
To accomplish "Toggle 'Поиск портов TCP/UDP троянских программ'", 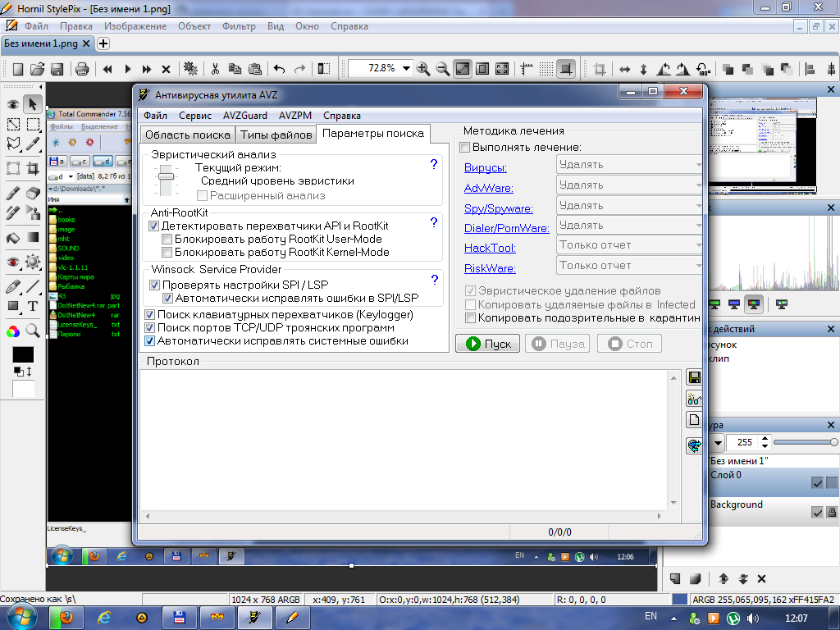I will click(150, 327).
